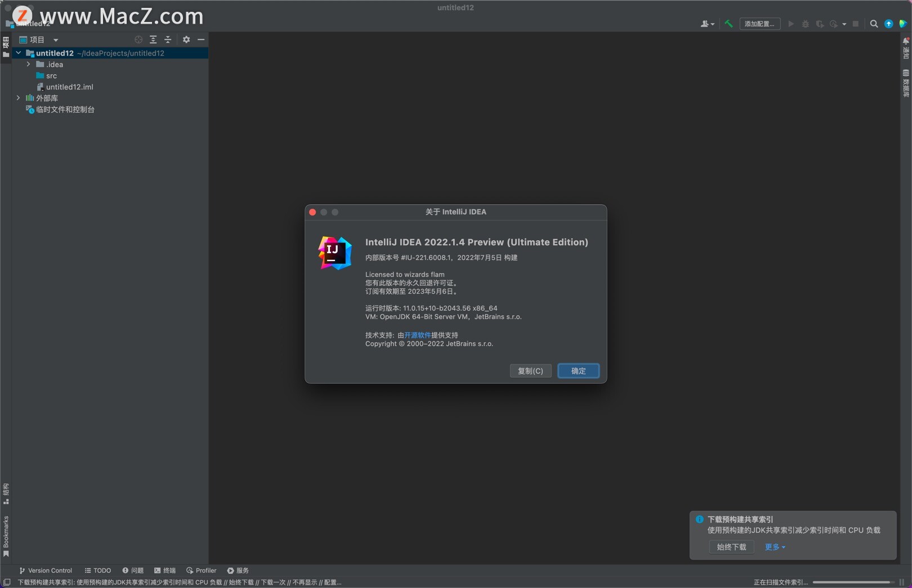Select the untitled12 project root row
Screen dimensions: 912x588
pos(110,53)
